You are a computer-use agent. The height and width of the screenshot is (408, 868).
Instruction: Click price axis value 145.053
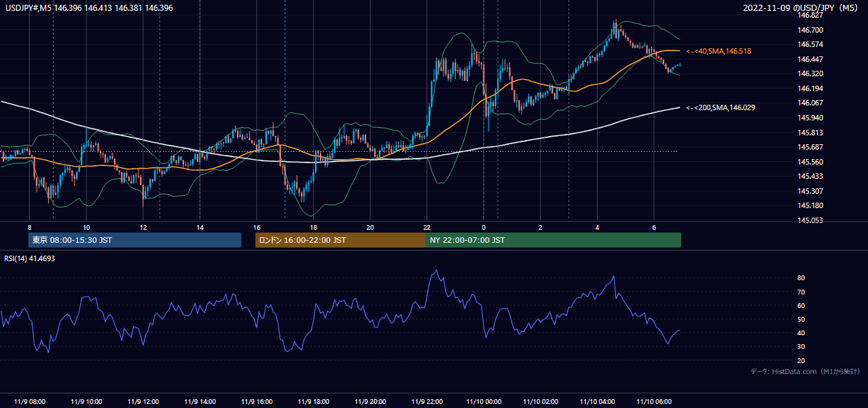click(x=811, y=220)
